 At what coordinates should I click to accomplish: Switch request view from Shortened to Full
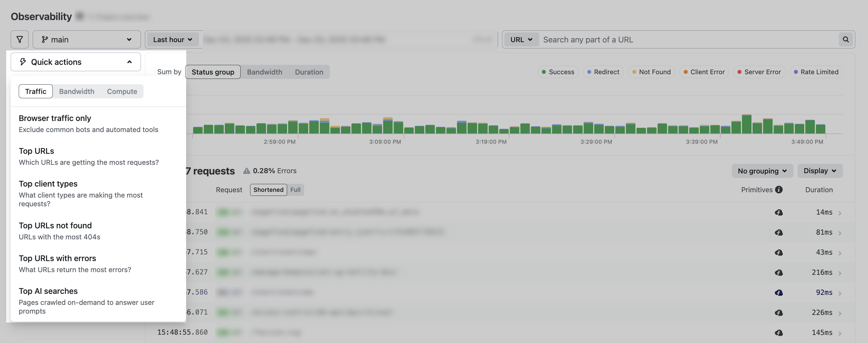point(295,190)
